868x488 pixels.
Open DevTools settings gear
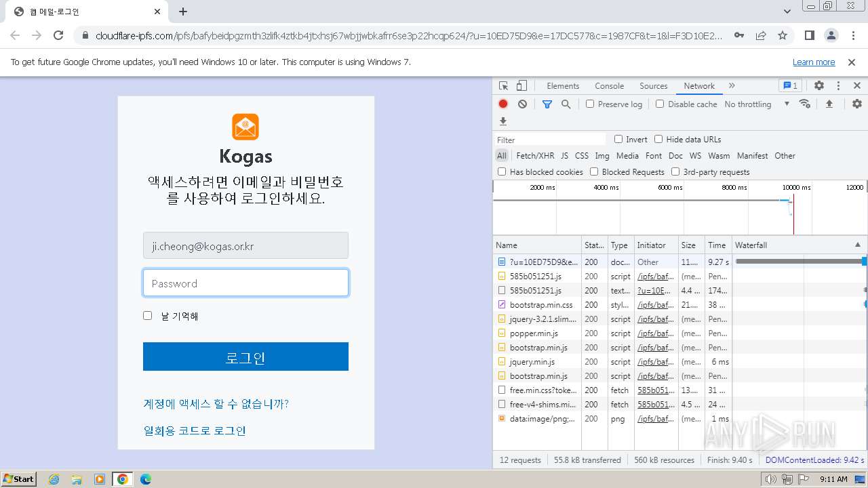click(819, 86)
